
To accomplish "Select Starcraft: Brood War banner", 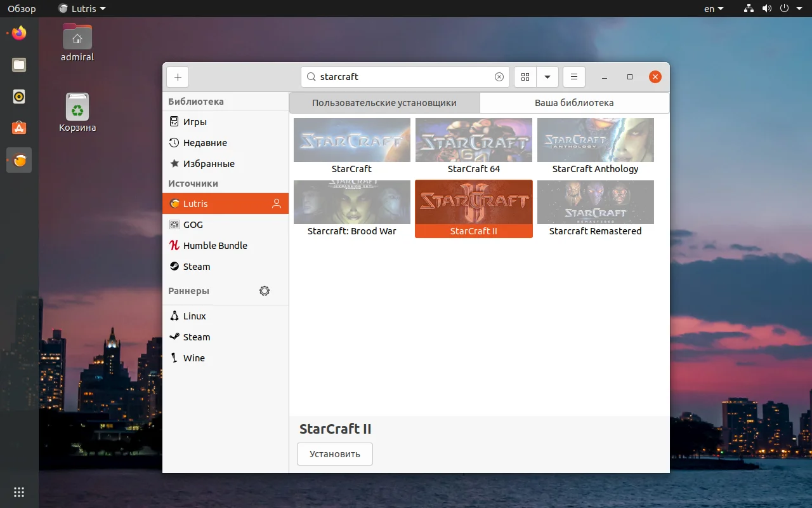I will point(352,203).
